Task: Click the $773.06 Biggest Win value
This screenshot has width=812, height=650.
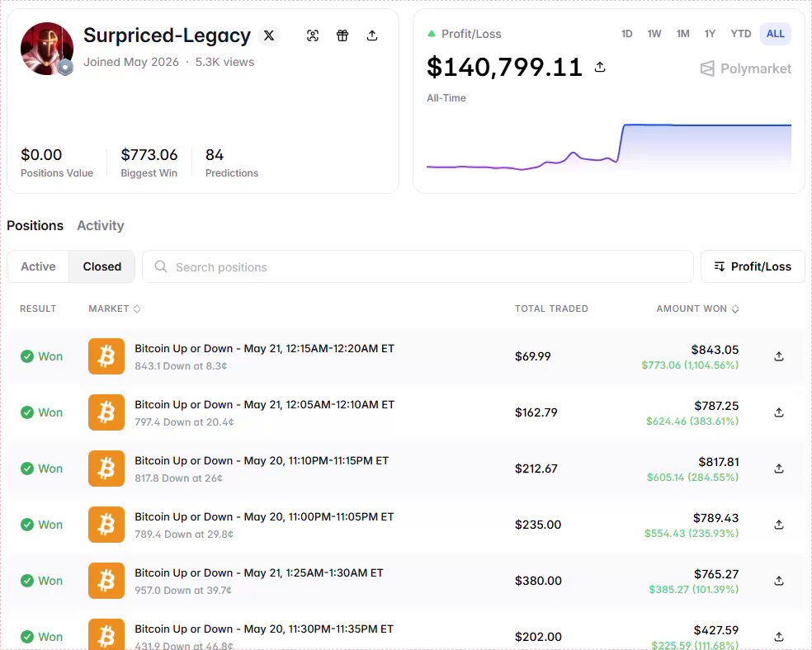Action: coord(149,155)
